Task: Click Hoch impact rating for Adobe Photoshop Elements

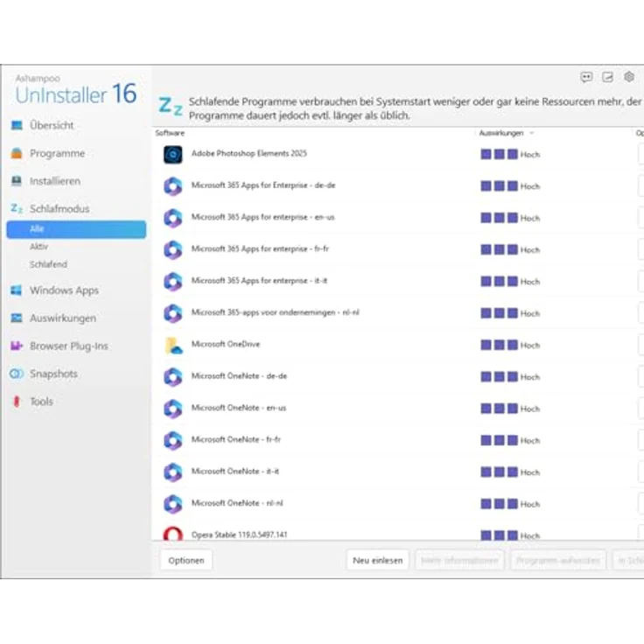Action: (x=510, y=154)
